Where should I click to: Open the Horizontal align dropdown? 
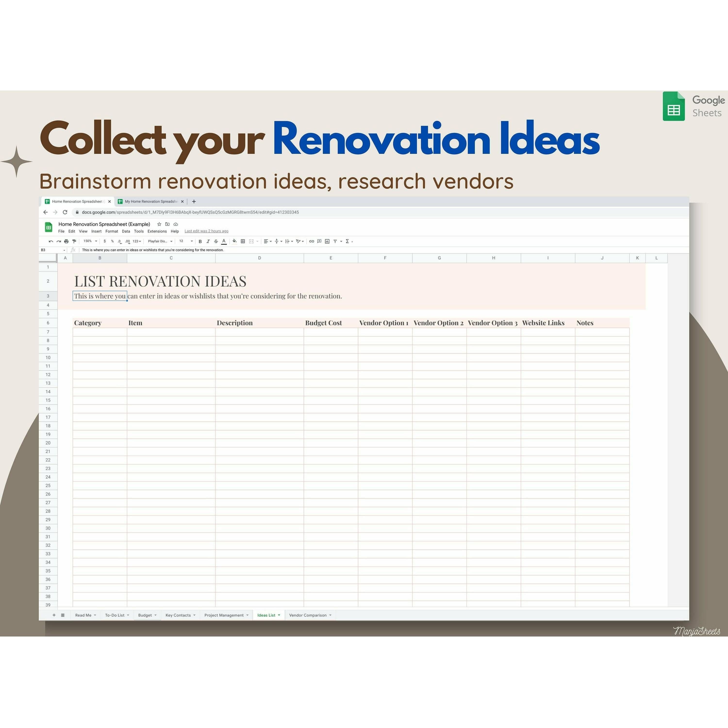tap(267, 241)
